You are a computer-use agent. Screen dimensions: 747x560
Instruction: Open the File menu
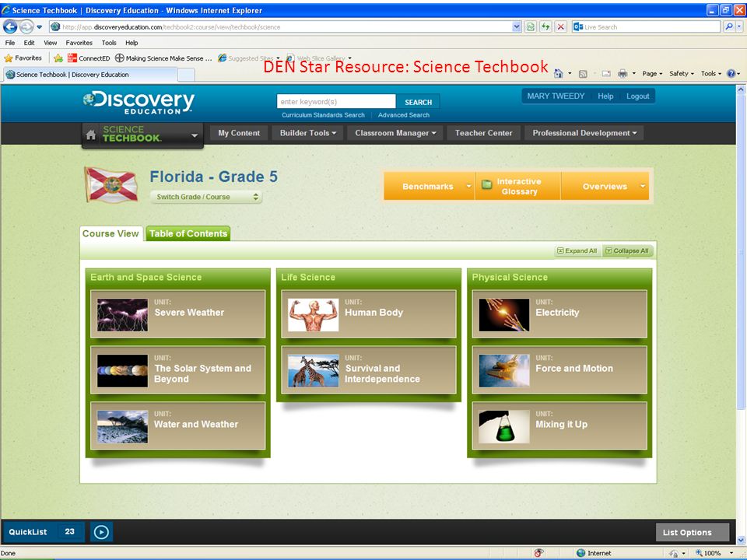coord(10,42)
